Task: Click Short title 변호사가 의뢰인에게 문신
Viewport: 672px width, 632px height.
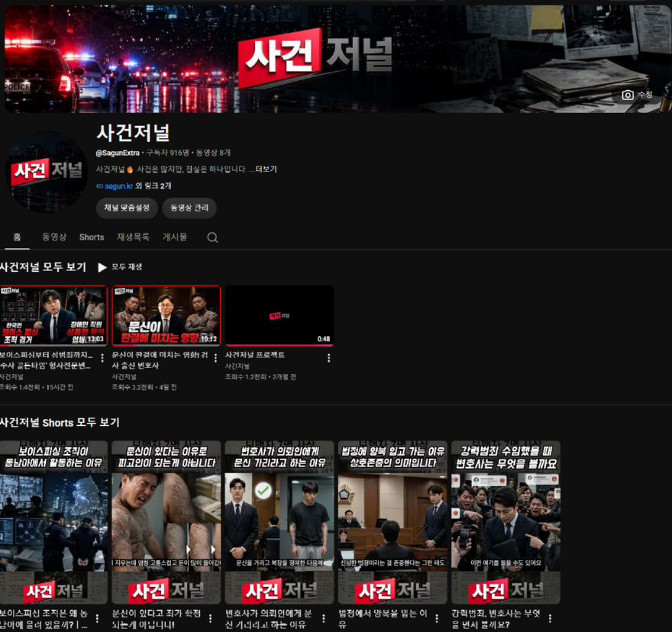Action: (x=269, y=619)
